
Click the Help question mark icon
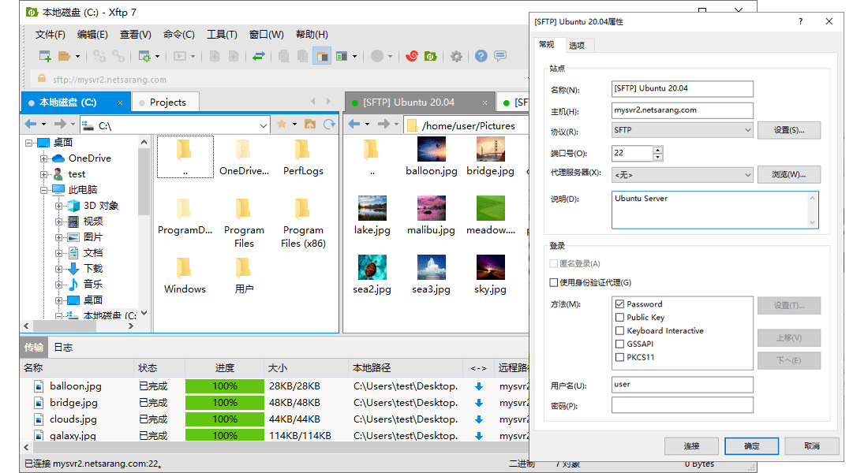(480, 56)
